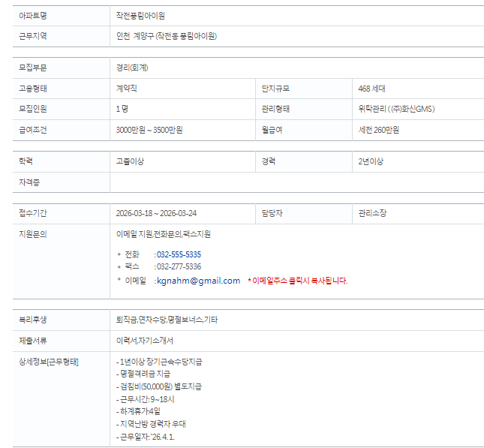Click the contact person value 관리소장
The width and height of the screenshot is (484, 448).
[372, 213]
